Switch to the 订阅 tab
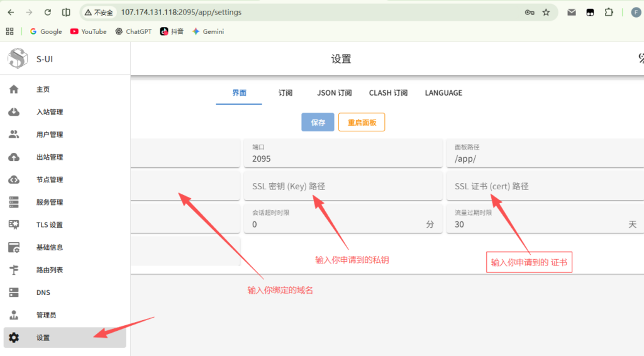The height and width of the screenshot is (356, 644). pos(286,93)
